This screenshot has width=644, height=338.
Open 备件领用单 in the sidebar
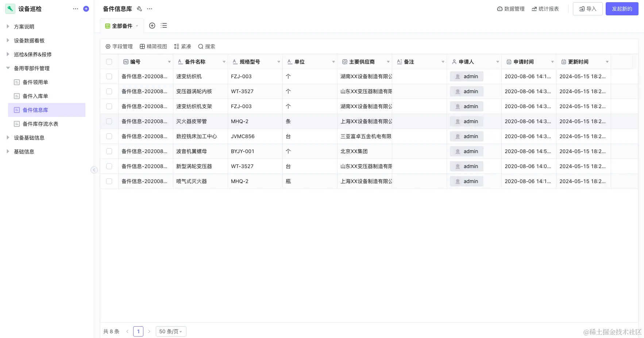point(47,82)
